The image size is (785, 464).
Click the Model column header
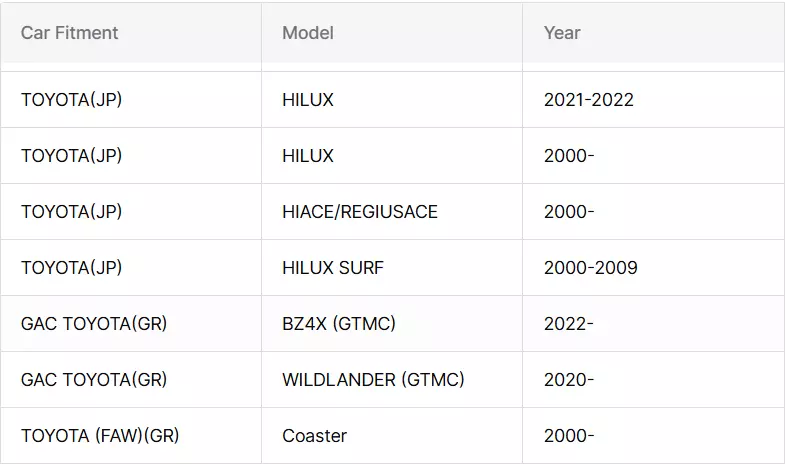tap(308, 33)
